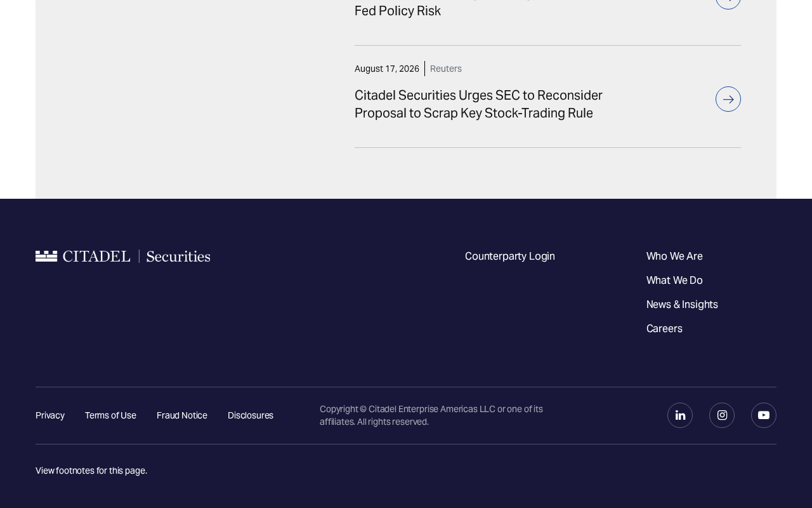812x508 pixels.
Task: Open the Terms of Use link
Action: [110, 415]
